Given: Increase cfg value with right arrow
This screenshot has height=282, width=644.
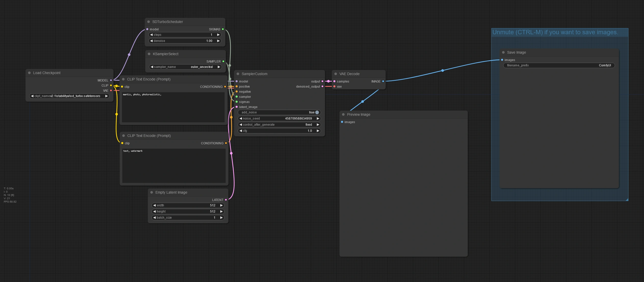Looking at the screenshot, I should (318, 131).
